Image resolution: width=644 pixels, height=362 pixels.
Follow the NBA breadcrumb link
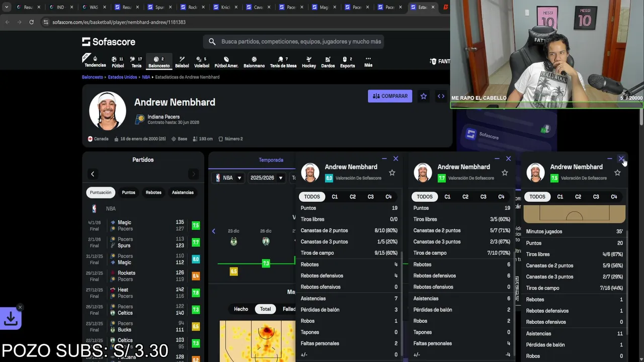(x=146, y=77)
